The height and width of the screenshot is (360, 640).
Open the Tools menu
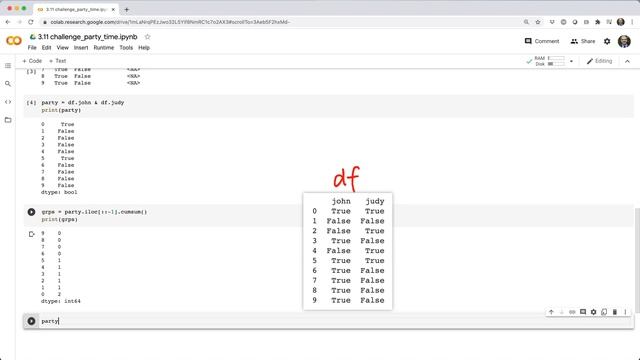click(x=126, y=48)
